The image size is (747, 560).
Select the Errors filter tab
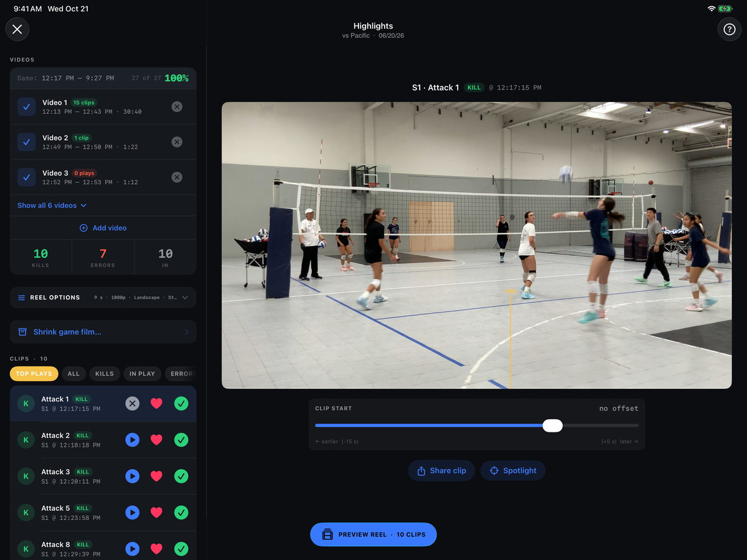(181, 373)
